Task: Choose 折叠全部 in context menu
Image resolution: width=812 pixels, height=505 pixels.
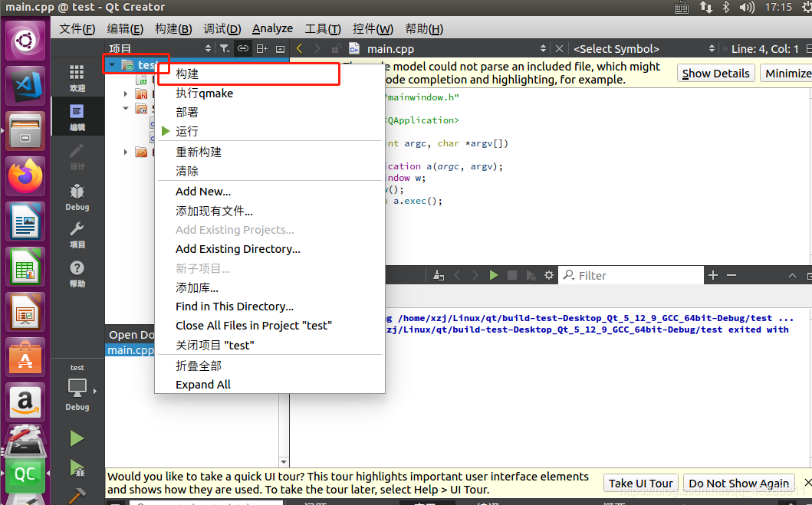Action: click(x=269, y=366)
